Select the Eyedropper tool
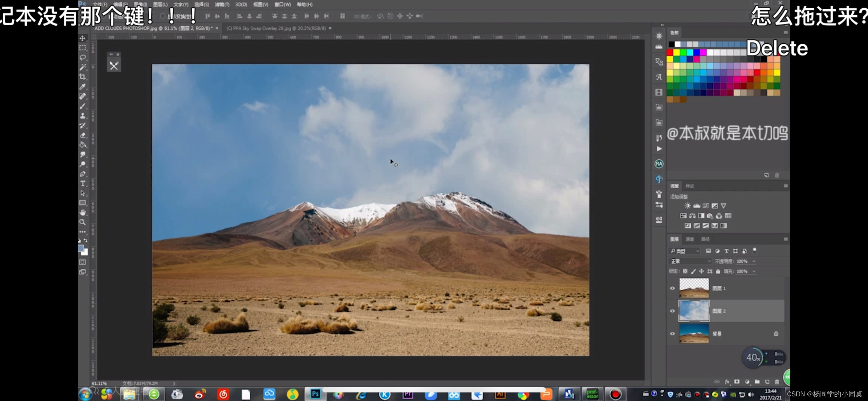 click(83, 87)
